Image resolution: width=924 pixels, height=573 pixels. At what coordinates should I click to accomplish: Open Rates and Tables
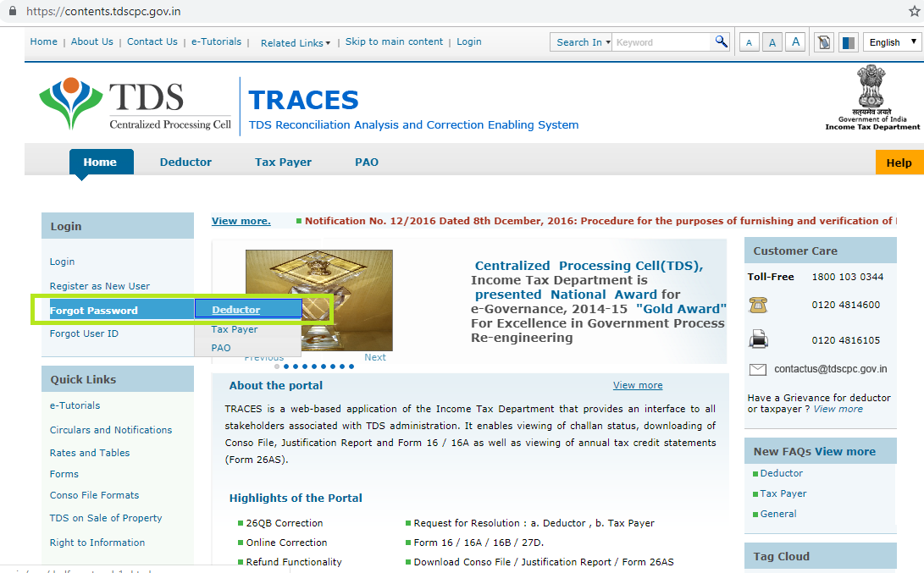(x=90, y=453)
